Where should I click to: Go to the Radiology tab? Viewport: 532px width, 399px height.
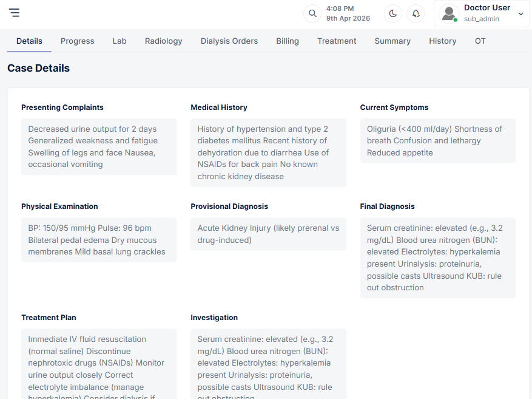click(163, 41)
